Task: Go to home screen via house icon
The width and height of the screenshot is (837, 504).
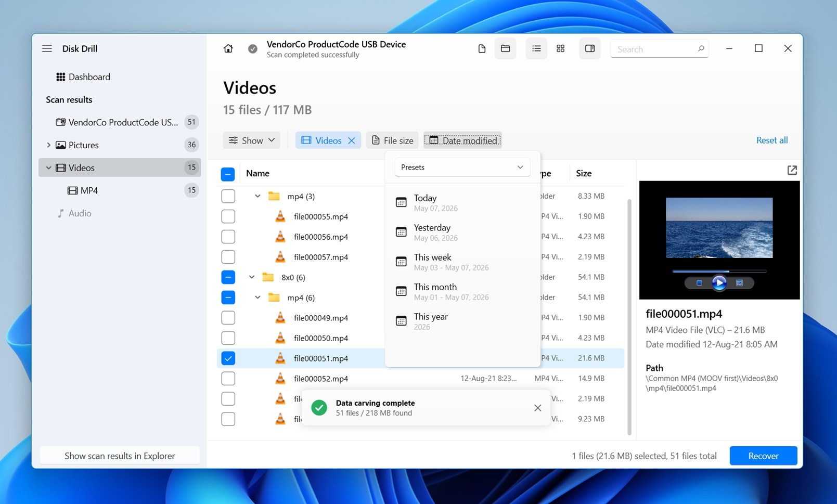Action: 228,48
